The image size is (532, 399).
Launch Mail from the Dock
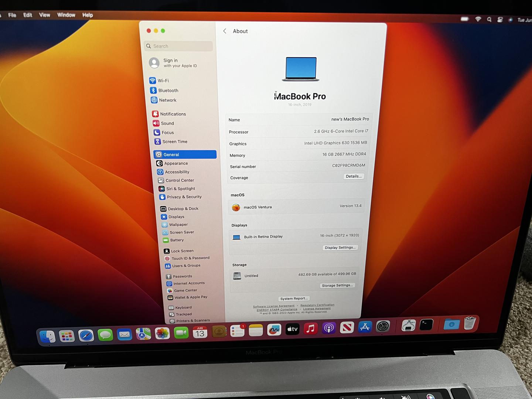[125, 335]
